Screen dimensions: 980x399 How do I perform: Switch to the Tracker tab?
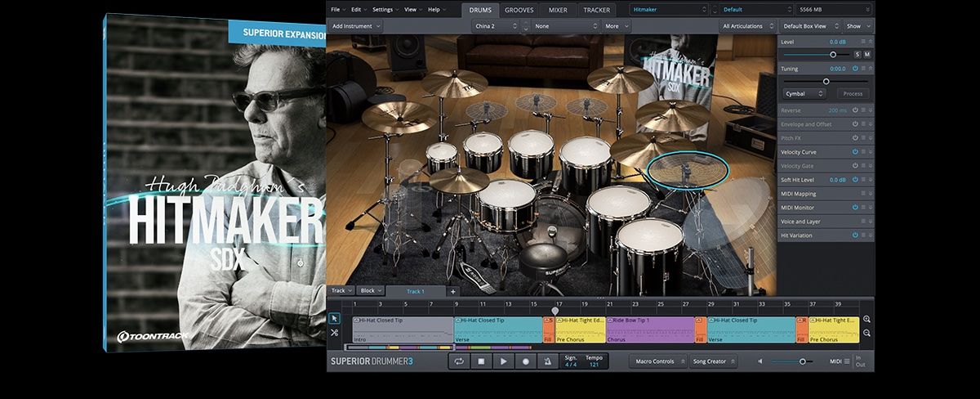tap(596, 10)
